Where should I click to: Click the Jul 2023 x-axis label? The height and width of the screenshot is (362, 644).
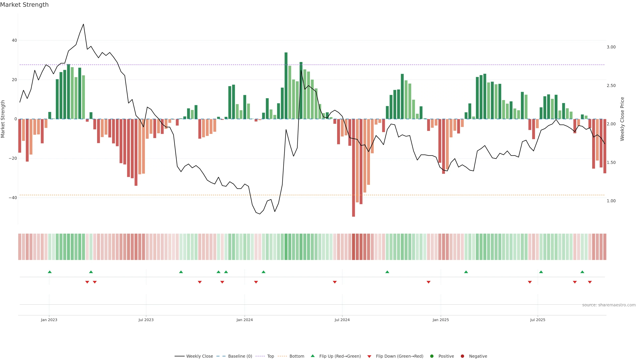pos(146,320)
